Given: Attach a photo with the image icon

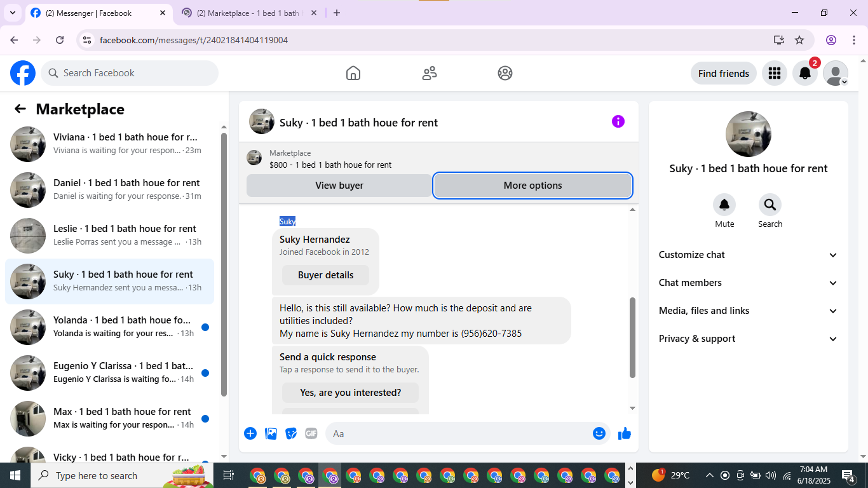Looking at the screenshot, I should click(271, 433).
